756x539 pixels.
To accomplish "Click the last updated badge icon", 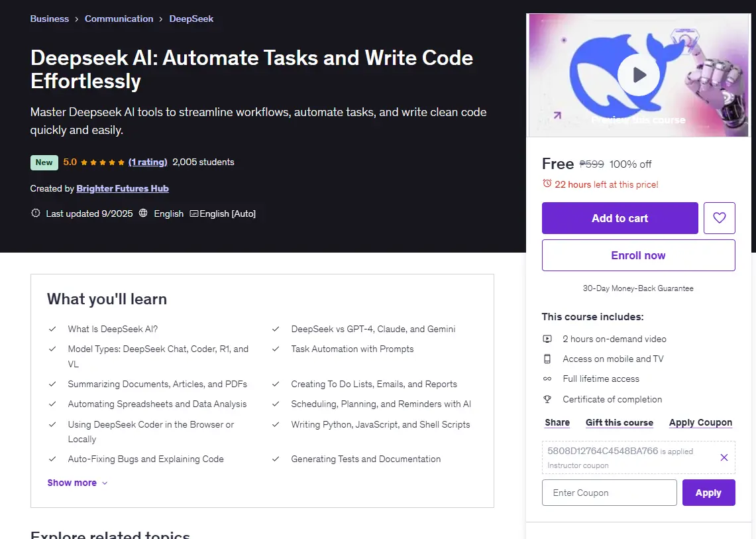I will (36, 213).
